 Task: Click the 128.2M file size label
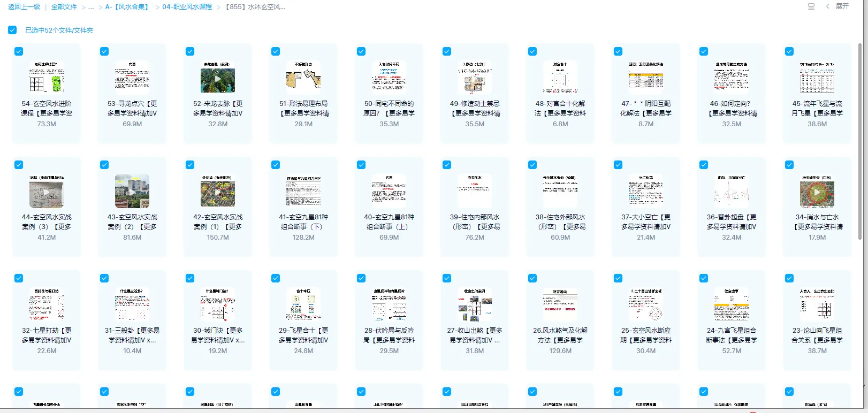[x=303, y=238]
